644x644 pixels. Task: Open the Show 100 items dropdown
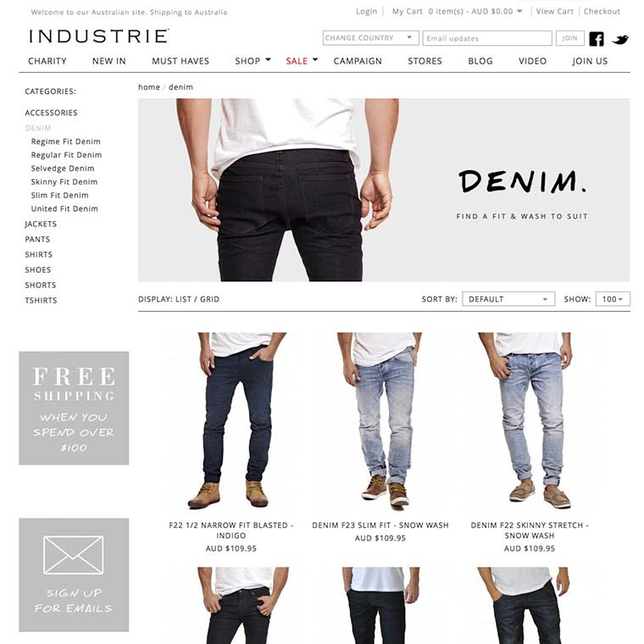(613, 299)
